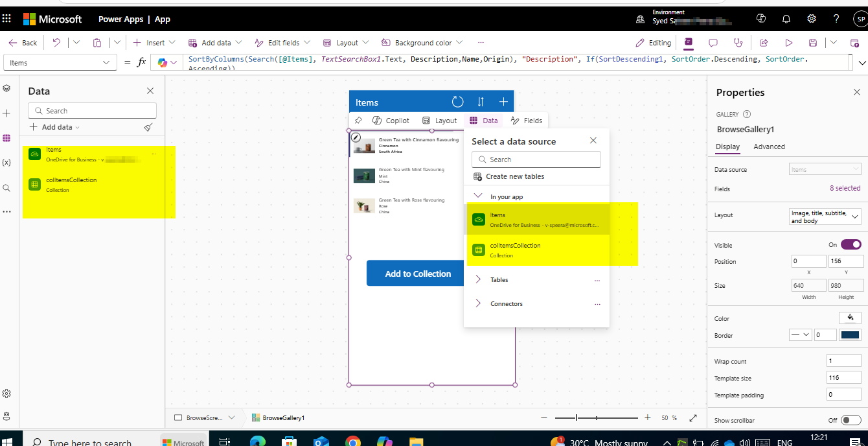Open the paste options dropdown arrow
Screen dimensions: 868x446
(x=117, y=43)
